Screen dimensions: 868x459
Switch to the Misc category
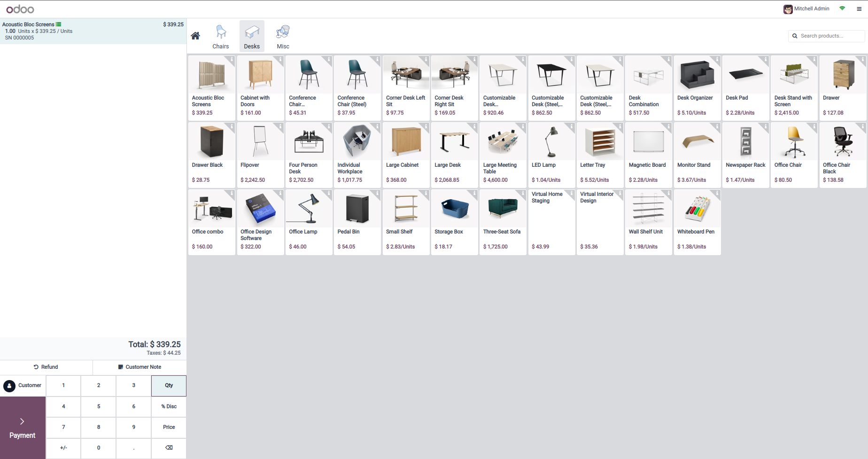(283, 36)
